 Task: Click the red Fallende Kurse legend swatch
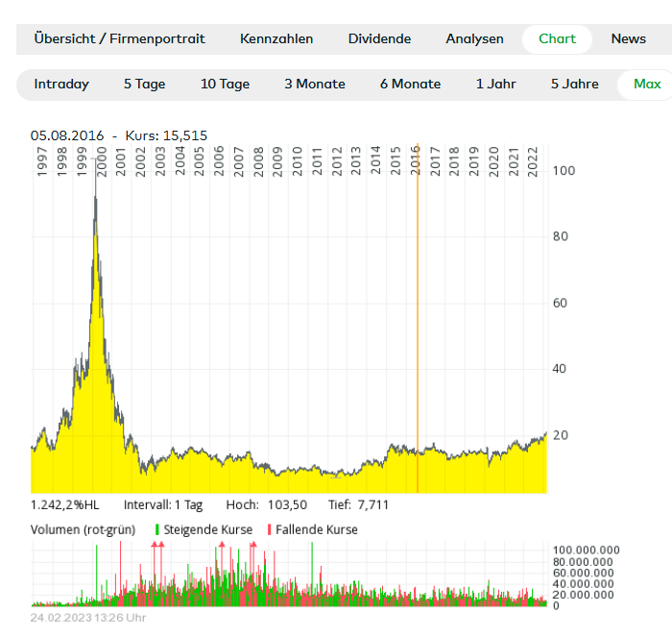[x=269, y=530]
